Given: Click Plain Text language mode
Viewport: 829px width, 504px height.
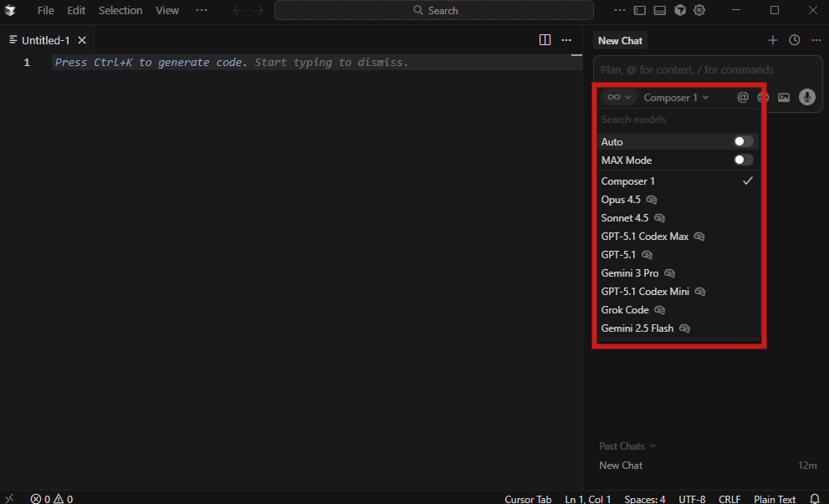Looking at the screenshot, I should click(x=775, y=499).
